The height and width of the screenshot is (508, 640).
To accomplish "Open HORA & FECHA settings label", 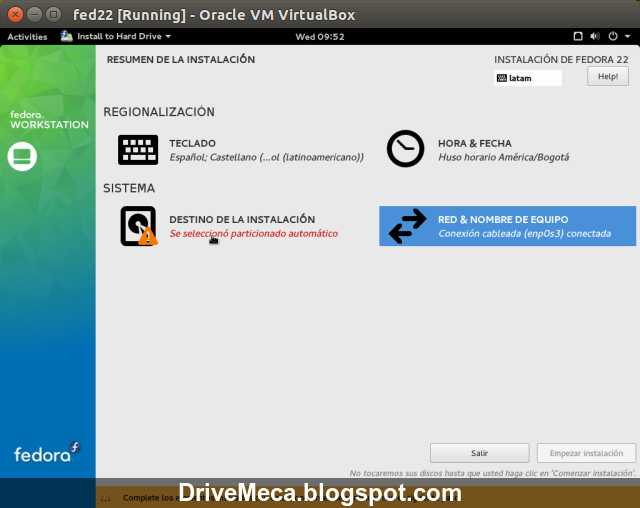I will point(475,143).
